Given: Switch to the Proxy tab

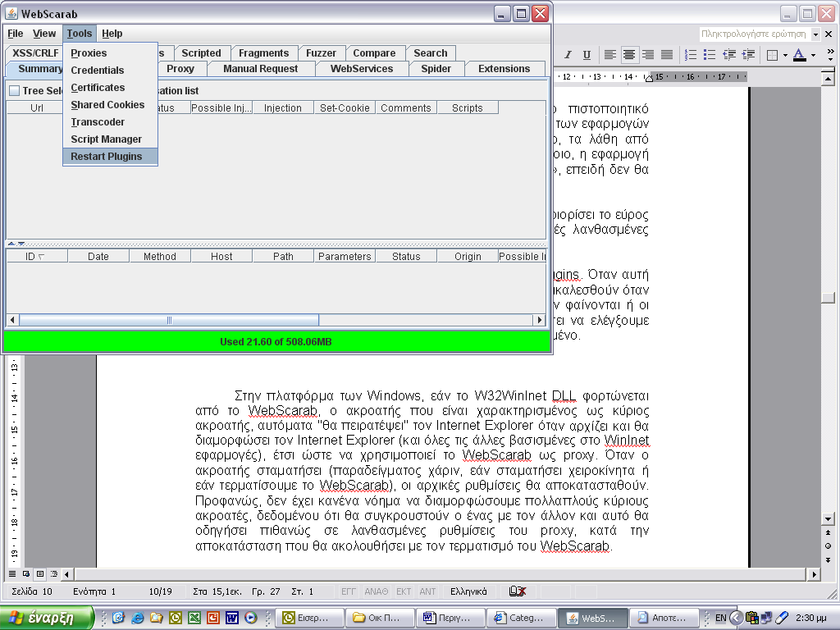Looking at the screenshot, I should pyautogui.click(x=180, y=69).
